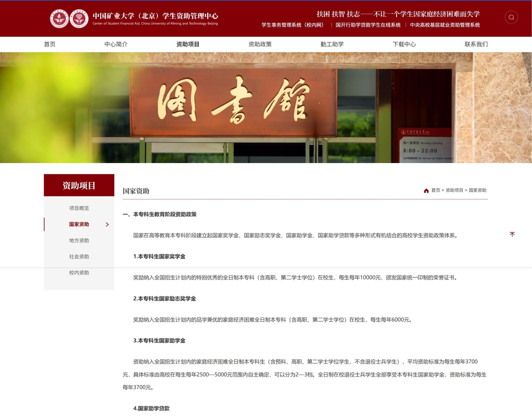532x419 pixels.
Task: Open the 资助政策 navigation item
Action: pyautogui.click(x=260, y=44)
